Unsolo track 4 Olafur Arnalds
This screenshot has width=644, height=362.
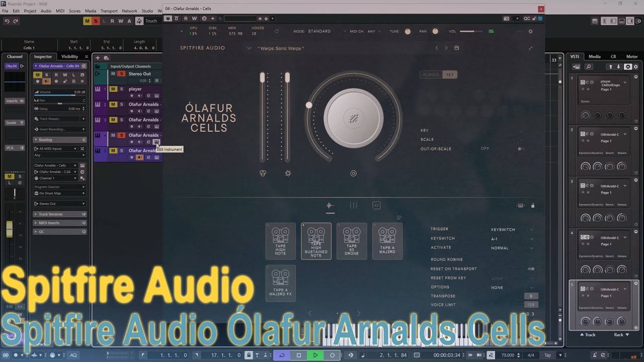point(121,135)
